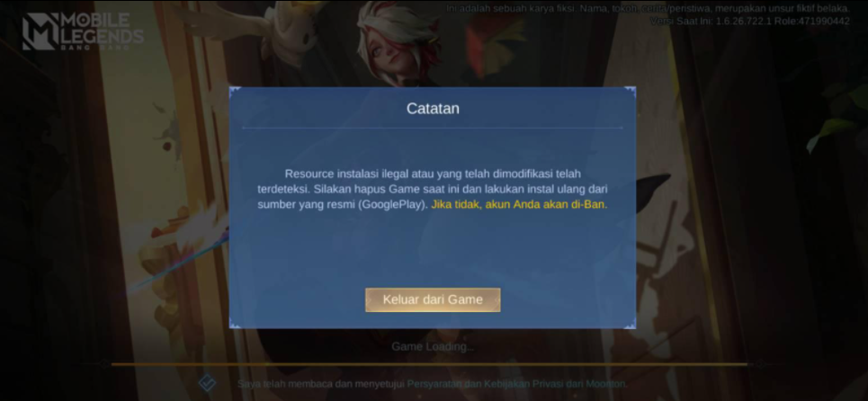Click the Game Loading... label
Screen dimensions: 868x401
point(433,347)
